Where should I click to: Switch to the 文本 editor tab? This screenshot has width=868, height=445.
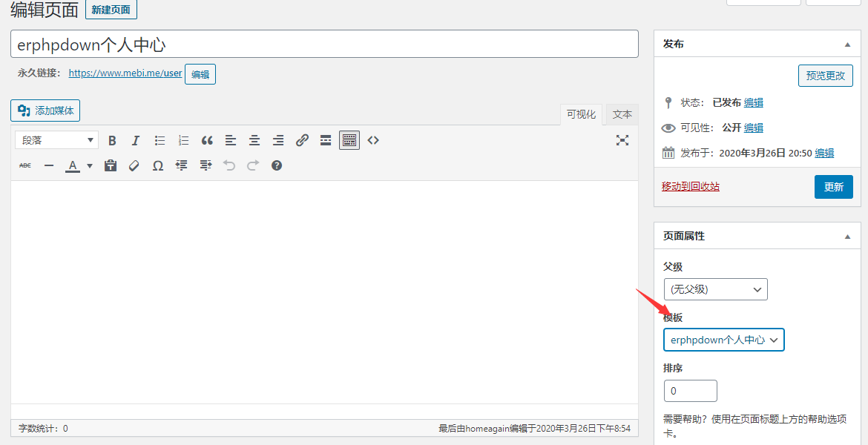pyautogui.click(x=622, y=114)
